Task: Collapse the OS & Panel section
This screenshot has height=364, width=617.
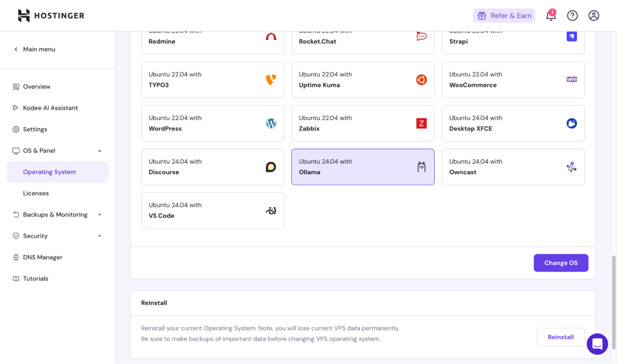Action: click(x=100, y=151)
